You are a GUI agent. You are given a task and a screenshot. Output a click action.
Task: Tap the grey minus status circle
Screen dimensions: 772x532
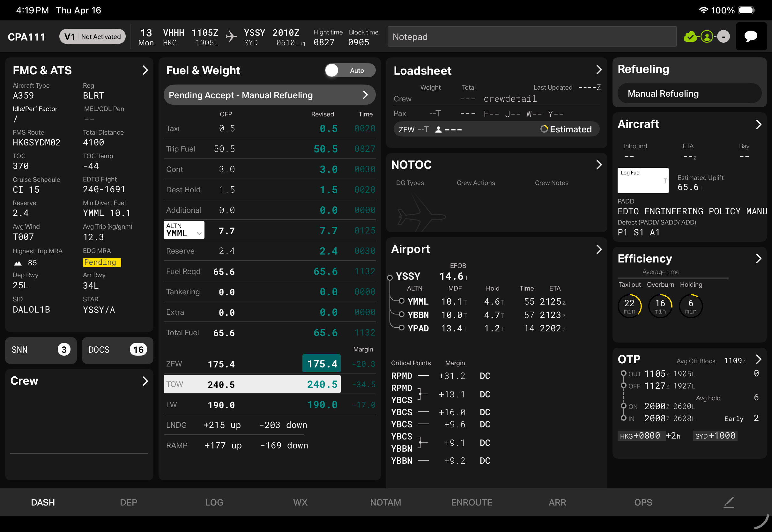pyautogui.click(x=723, y=37)
